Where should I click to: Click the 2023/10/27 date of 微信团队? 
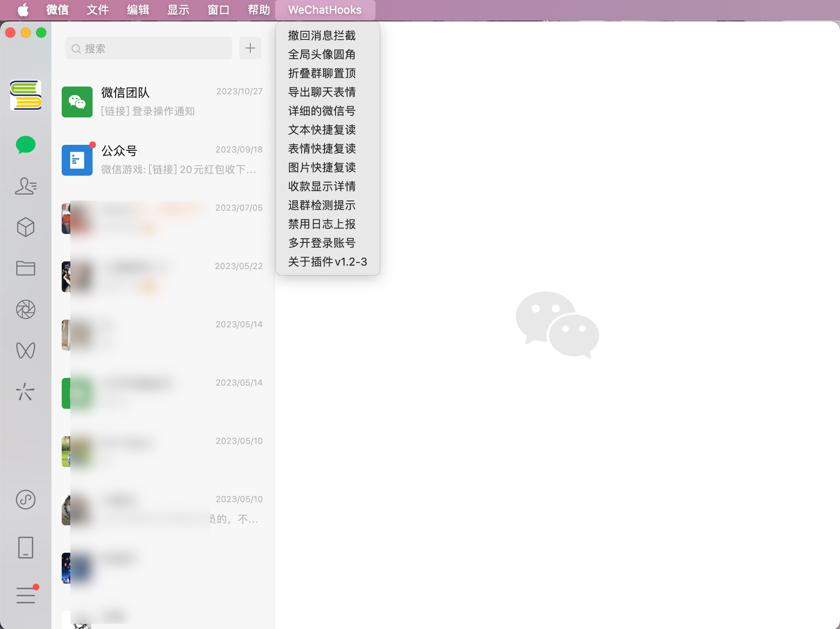click(x=239, y=91)
